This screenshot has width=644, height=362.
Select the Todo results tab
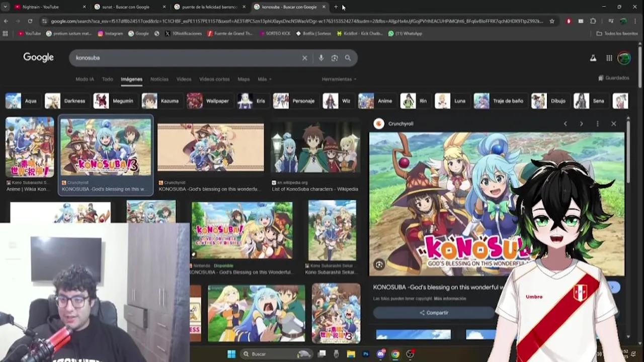click(x=107, y=79)
